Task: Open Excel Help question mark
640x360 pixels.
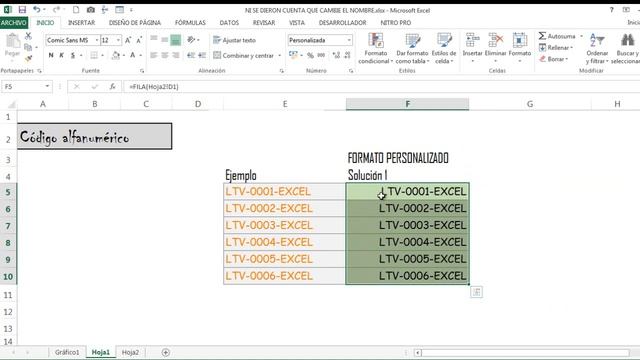Action: click(611, 10)
